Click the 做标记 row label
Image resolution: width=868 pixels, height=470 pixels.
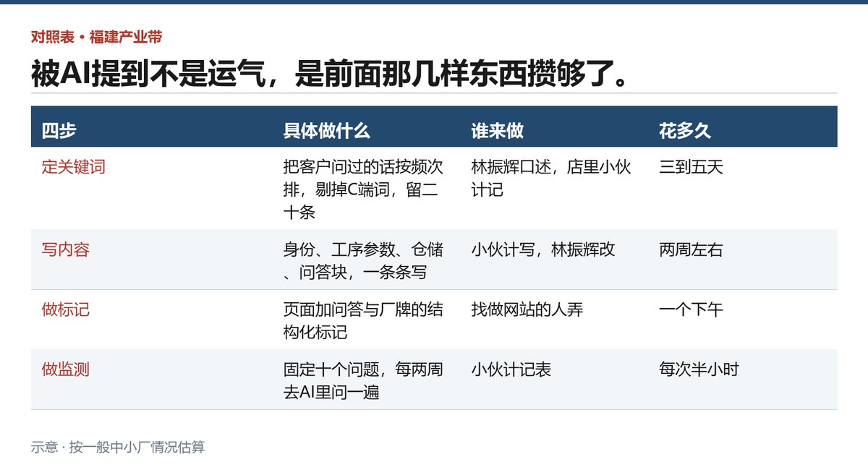65,310
